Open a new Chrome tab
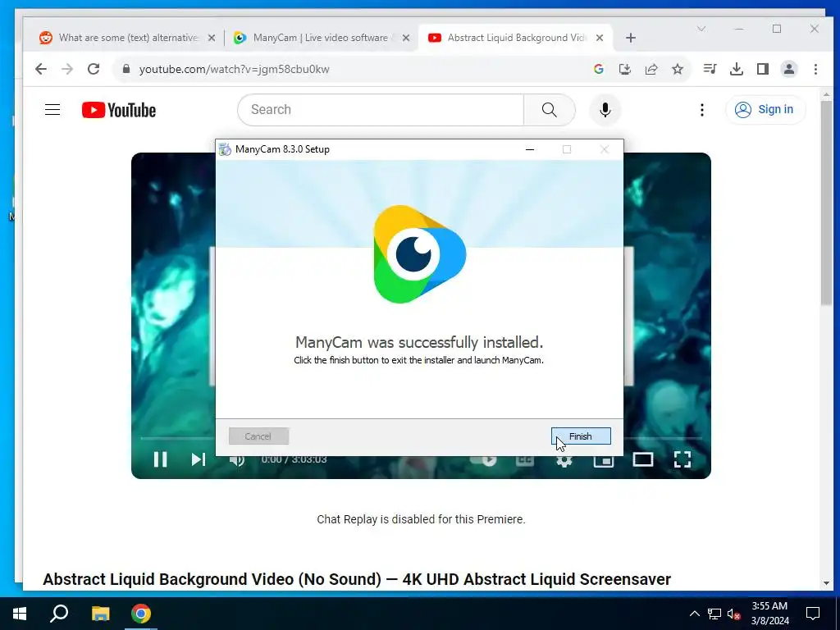Viewport: 840px width, 630px height. coord(631,38)
